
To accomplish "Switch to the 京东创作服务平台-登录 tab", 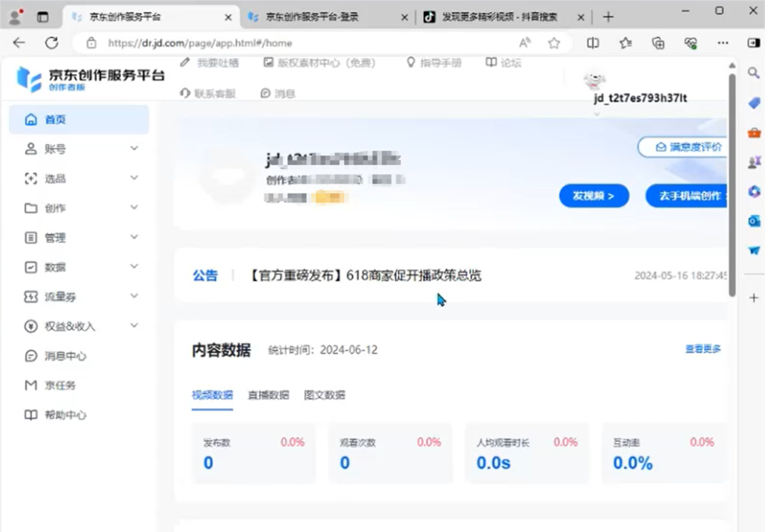I will pyautogui.click(x=327, y=17).
